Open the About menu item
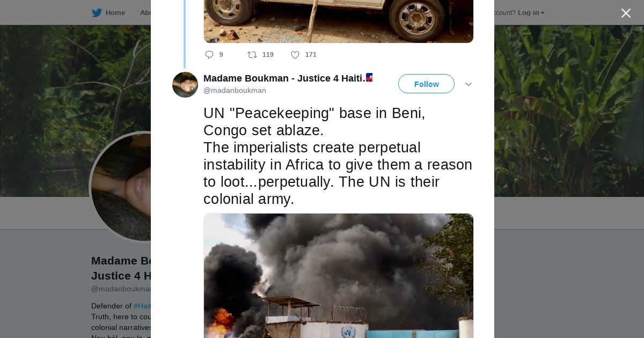Screen dimensions: 644x338 click(x=145, y=13)
